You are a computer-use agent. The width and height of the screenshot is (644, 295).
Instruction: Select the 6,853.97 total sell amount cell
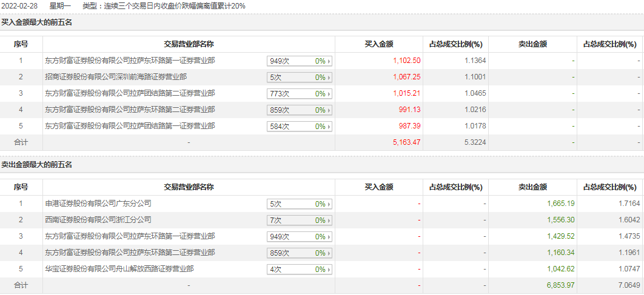[560, 285]
